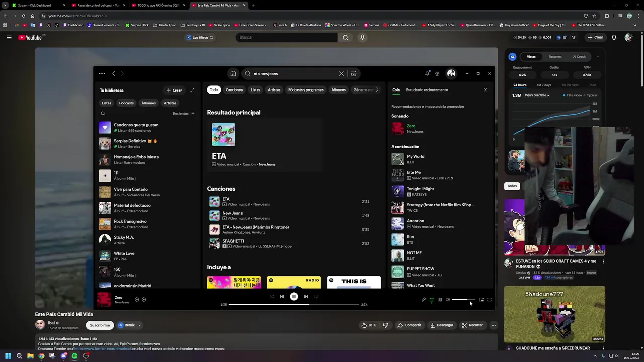Filter results by Listas
644x362 pixels.
[255, 90]
